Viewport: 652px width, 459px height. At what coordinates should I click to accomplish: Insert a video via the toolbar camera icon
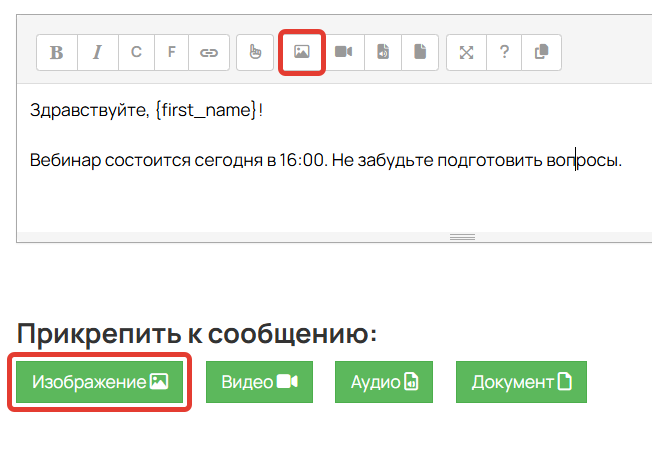[343, 52]
